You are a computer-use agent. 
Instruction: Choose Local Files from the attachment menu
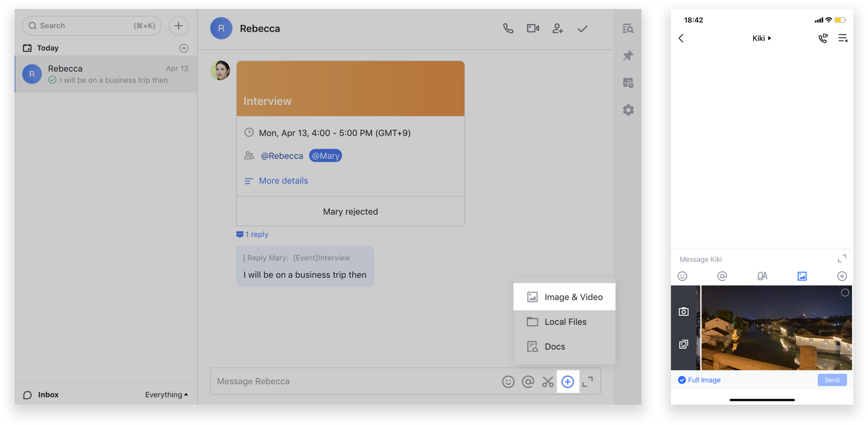click(x=565, y=322)
